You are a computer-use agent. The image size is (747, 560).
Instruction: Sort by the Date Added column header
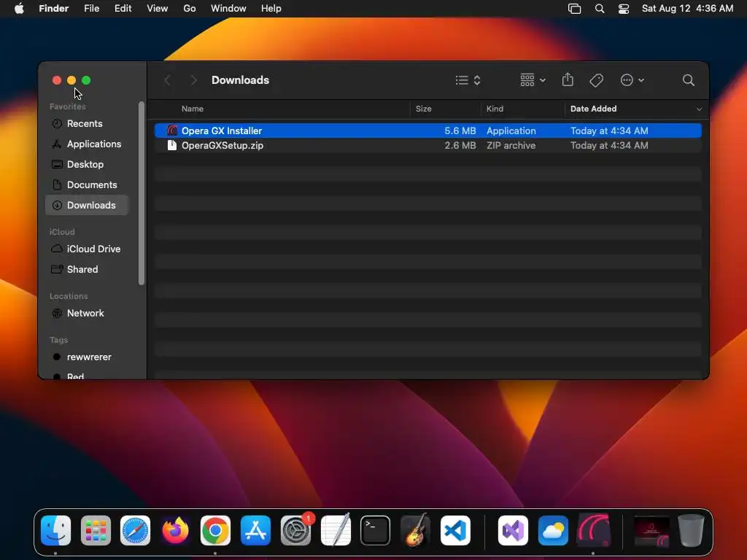coord(593,109)
